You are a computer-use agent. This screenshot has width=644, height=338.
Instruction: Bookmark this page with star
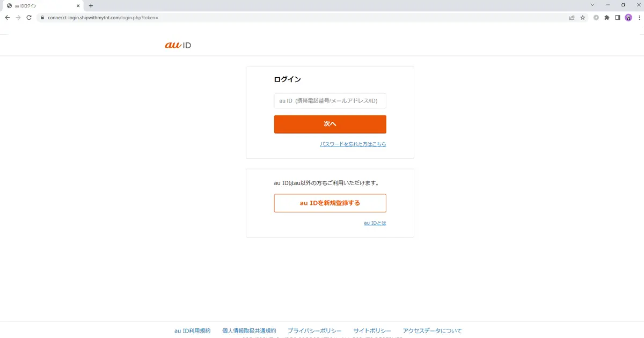[583, 17]
